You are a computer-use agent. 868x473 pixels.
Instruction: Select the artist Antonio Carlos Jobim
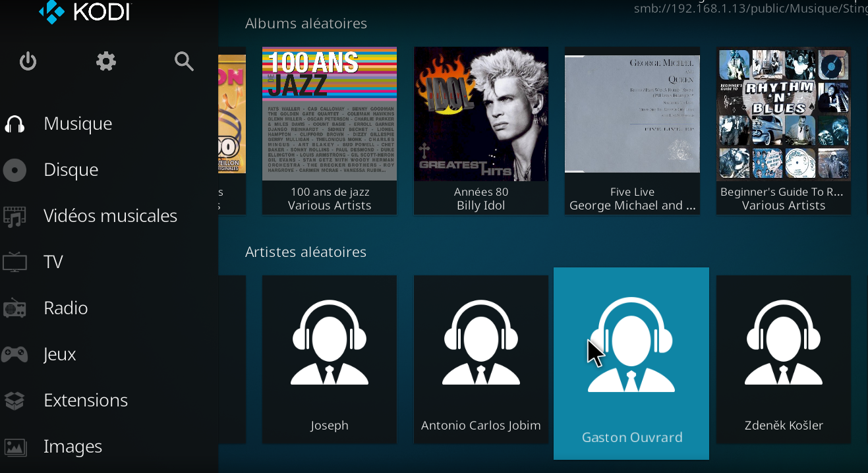481,359
